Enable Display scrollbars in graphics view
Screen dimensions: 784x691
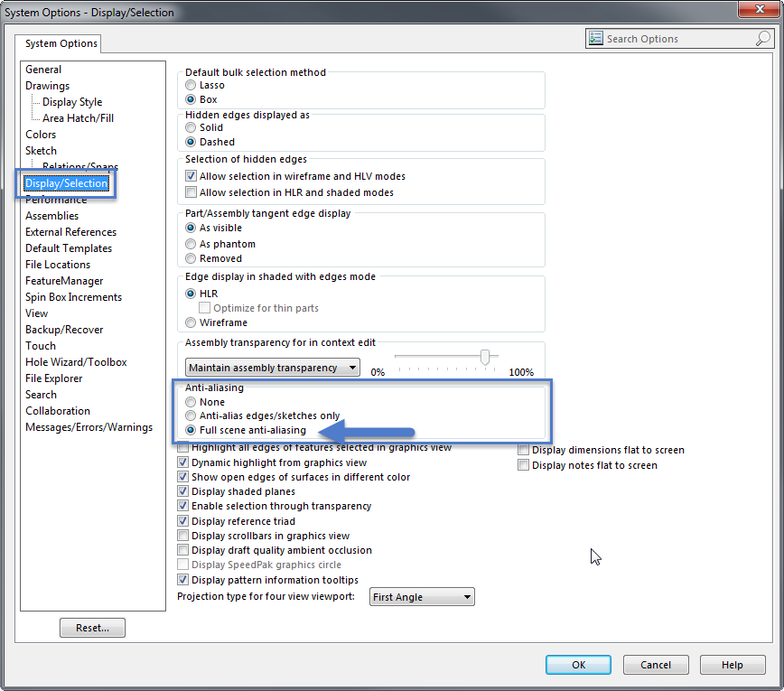(x=182, y=535)
